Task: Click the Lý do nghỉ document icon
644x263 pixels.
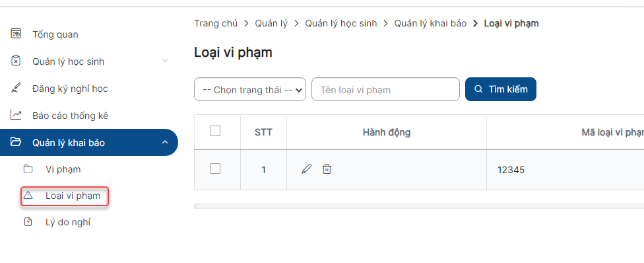Action: click(28, 222)
